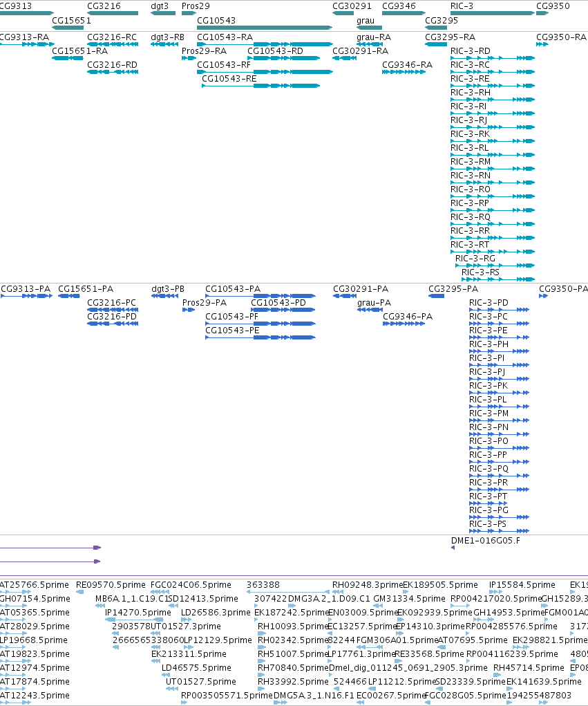Click the Pros29 gene name
This screenshot has height=706, width=588.
[196, 6]
